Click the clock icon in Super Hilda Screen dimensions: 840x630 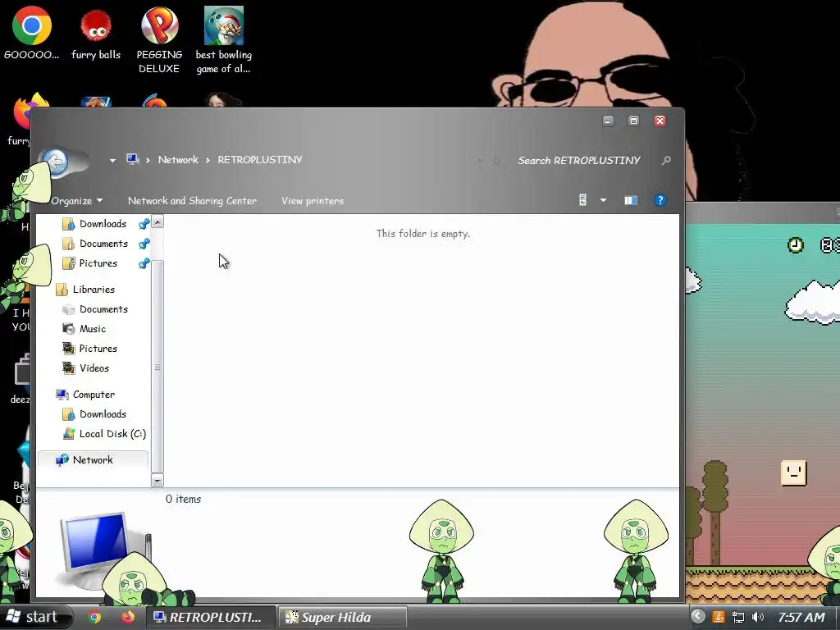pyautogui.click(x=796, y=245)
